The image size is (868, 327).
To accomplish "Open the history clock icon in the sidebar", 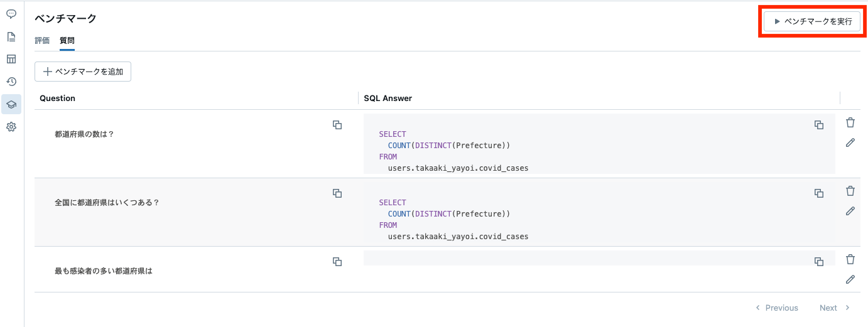I will (x=11, y=82).
